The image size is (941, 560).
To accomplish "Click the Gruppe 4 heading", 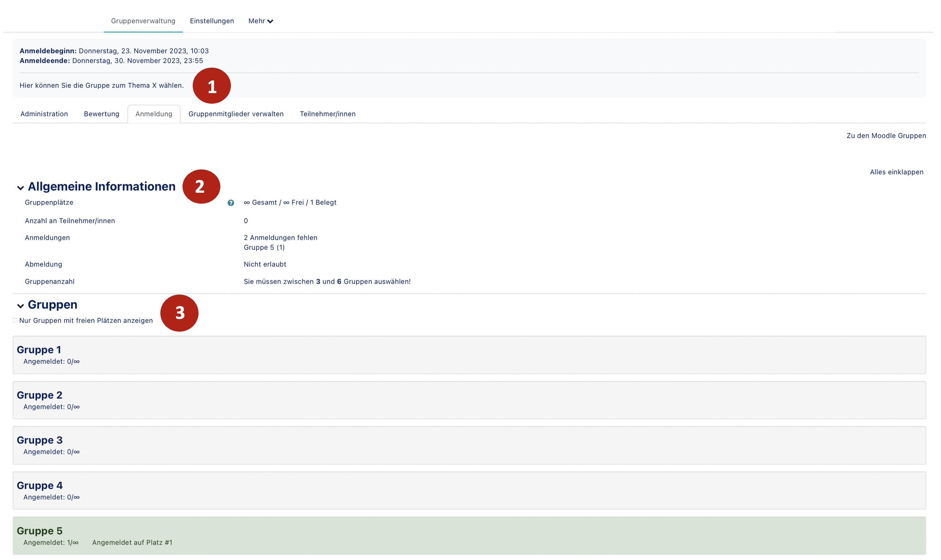I will (40, 485).
